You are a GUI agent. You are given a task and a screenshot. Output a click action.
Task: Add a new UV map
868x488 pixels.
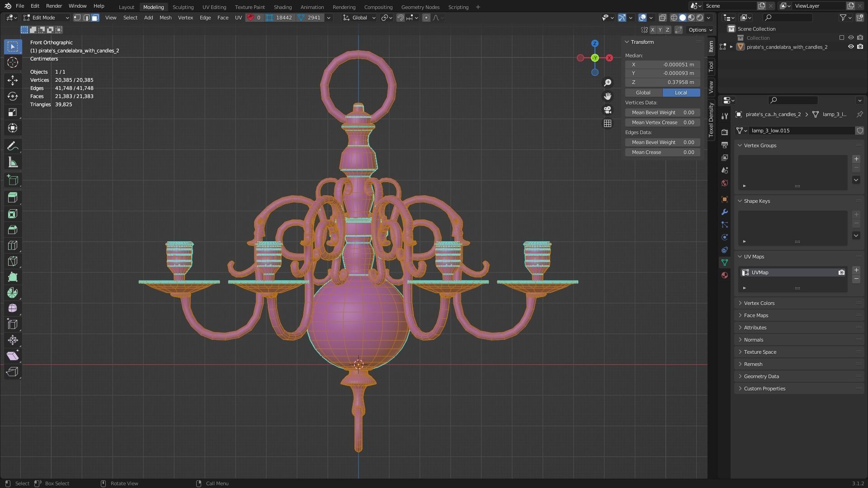(x=856, y=270)
